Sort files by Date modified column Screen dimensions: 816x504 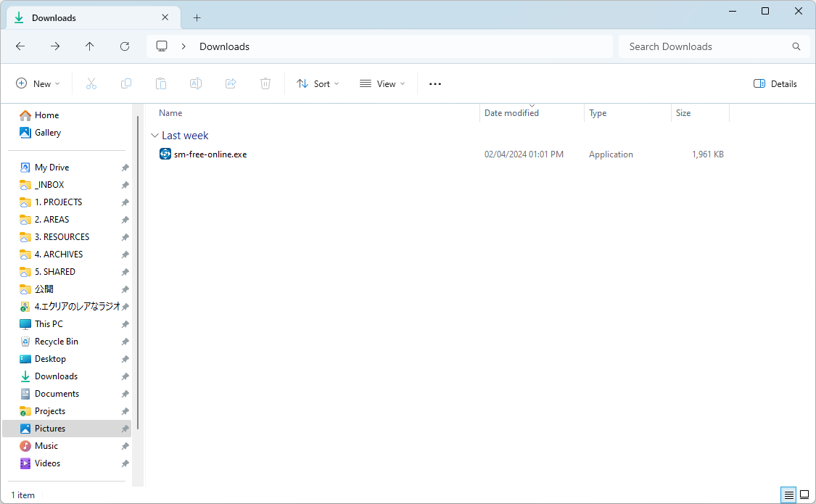click(511, 113)
